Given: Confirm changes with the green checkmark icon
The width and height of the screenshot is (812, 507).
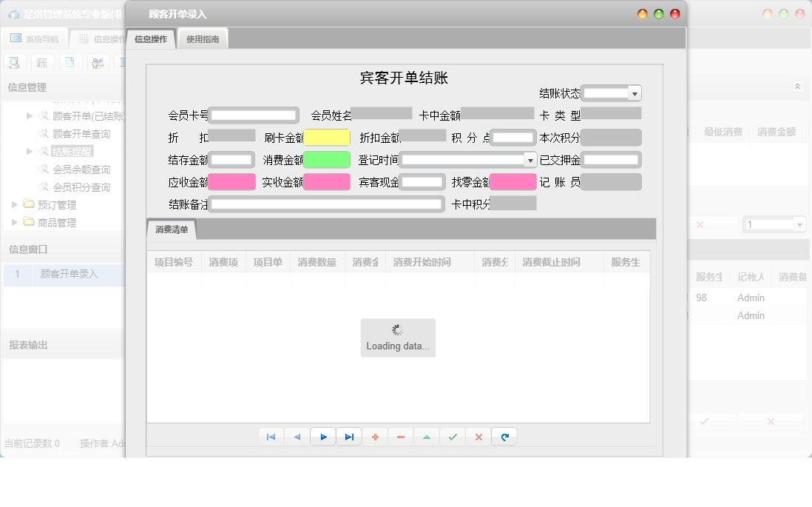Looking at the screenshot, I should point(453,437).
